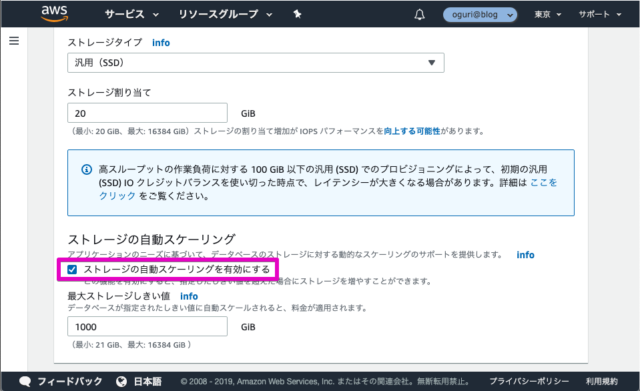Screen dimensions: 640x391
Task: Click the globe language icon
Action: [121, 381]
